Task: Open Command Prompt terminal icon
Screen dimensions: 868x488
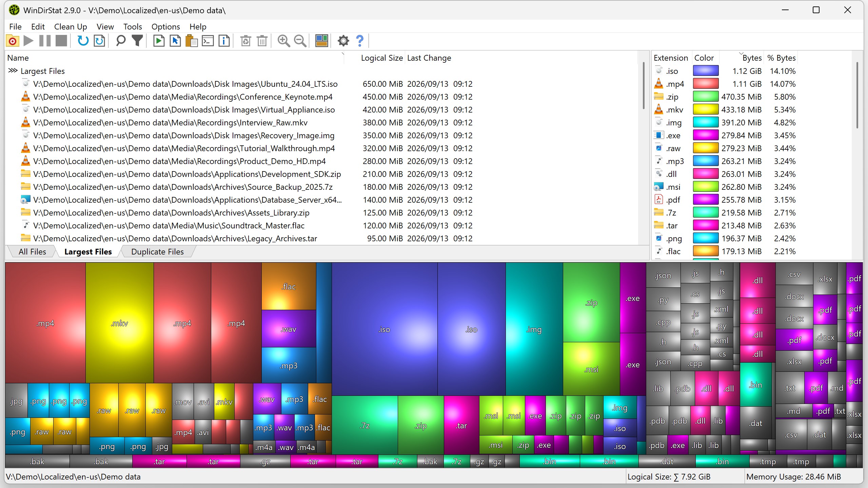Action: coord(208,41)
